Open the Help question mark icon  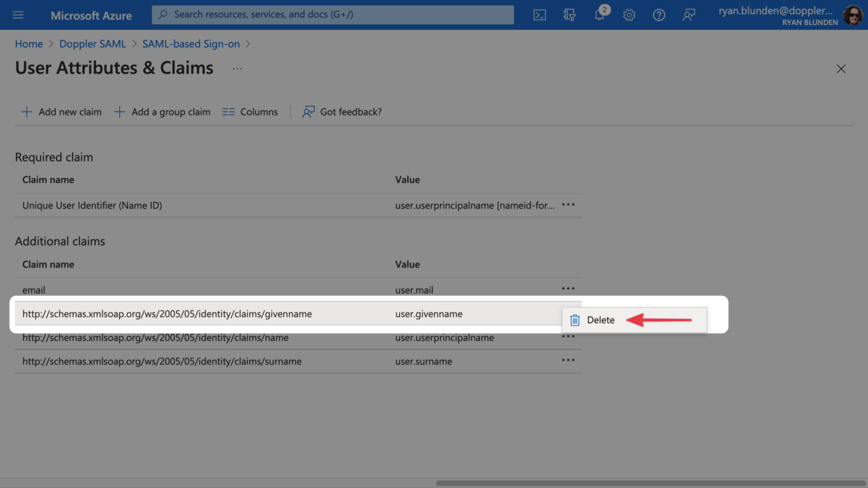[x=659, y=15]
